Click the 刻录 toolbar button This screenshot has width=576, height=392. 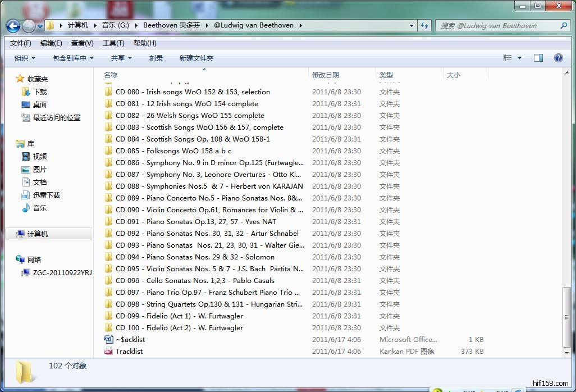click(156, 58)
